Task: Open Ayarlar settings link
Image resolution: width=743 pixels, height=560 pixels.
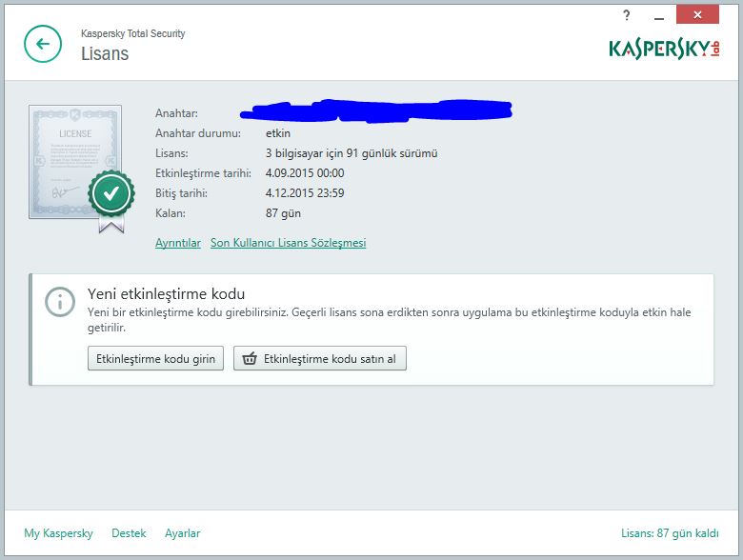Action: click(183, 533)
